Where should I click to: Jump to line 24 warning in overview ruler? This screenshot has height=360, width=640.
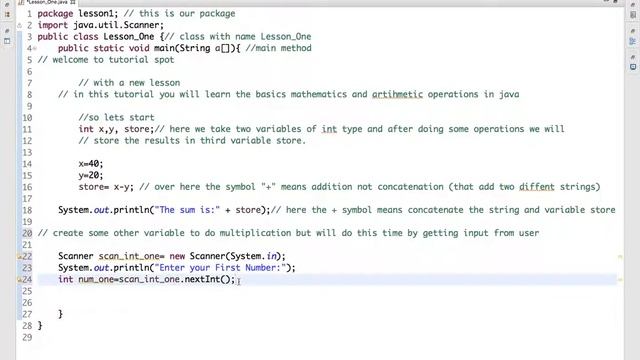point(620,280)
